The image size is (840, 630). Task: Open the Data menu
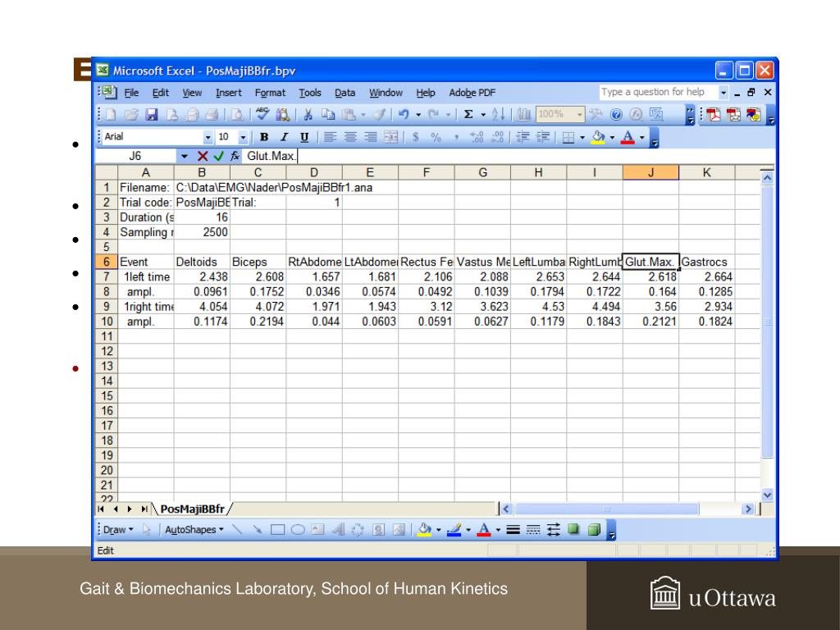345,93
